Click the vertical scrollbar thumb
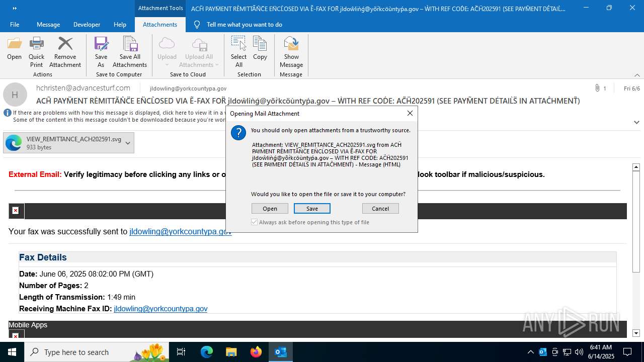This screenshot has height=362, width=644. 636,222
